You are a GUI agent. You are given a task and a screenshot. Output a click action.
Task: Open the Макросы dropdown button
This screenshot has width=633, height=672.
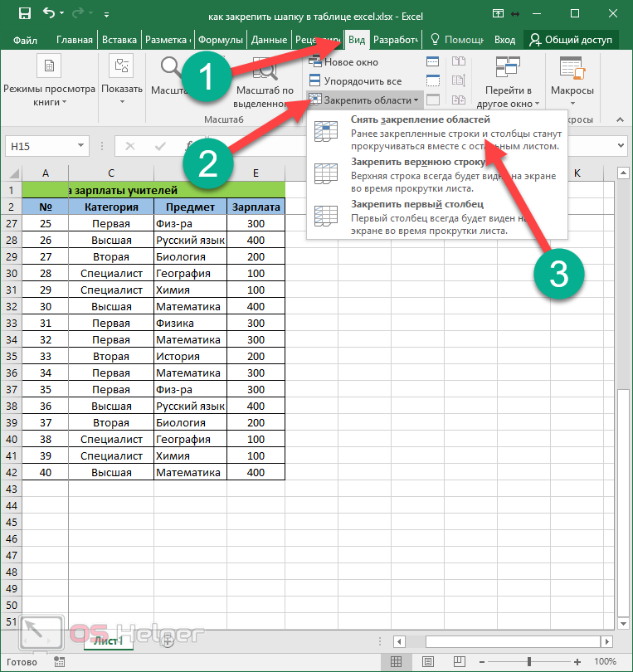tap(572, 81)
